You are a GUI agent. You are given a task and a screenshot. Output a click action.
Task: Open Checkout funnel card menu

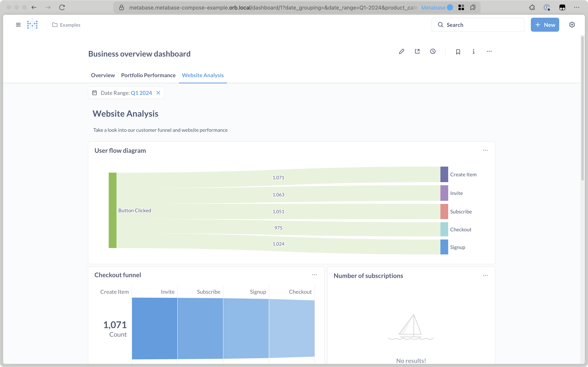[314, 275]
